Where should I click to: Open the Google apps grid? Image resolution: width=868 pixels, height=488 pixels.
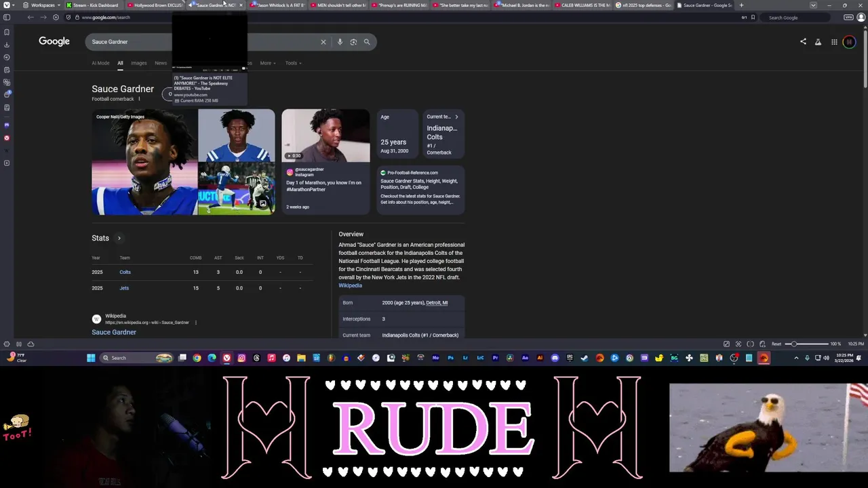coord(834,42)
